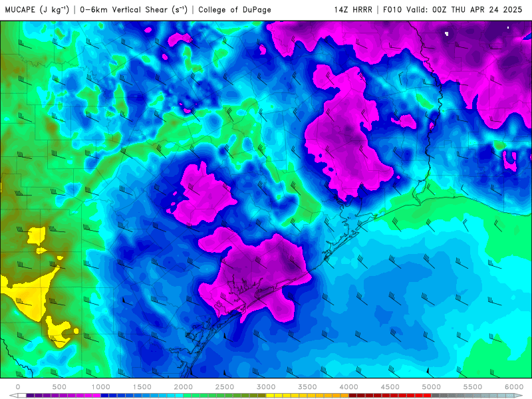532x399 pixels.
Task: Click the 14Z HRRR model run label
Action: tap(353, 9)
